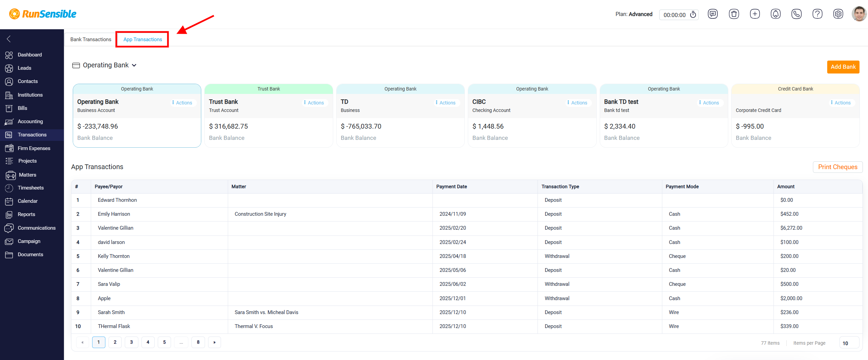Click the Add Bank button
This screenshot has height=360, width=868.
843,67
